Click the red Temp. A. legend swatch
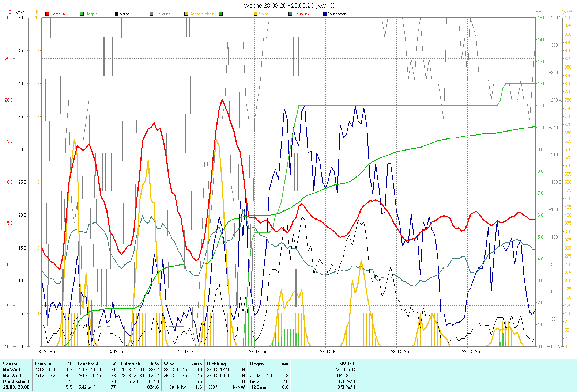Image resolution: width=577 pixels, height=392 pixels. tap(47, 14)
